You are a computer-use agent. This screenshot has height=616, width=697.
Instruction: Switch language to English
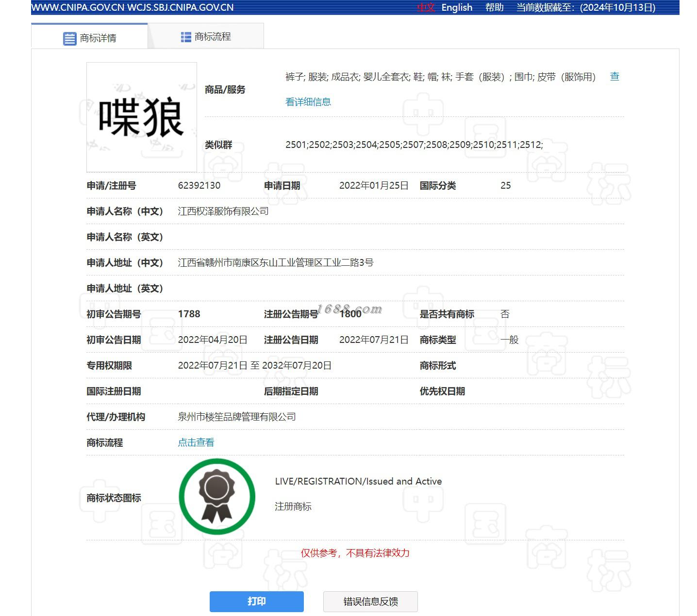[457, 7]
